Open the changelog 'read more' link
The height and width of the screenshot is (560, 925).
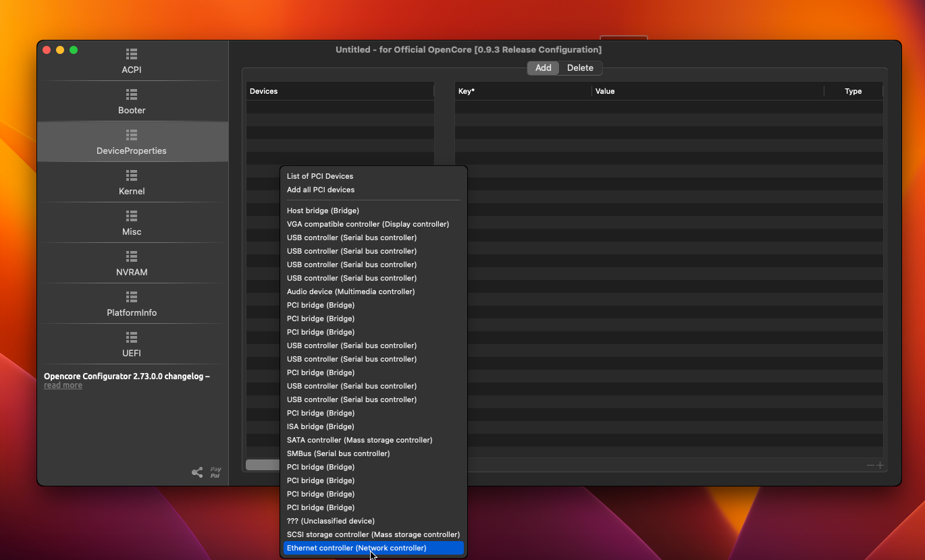click(63, 385)
